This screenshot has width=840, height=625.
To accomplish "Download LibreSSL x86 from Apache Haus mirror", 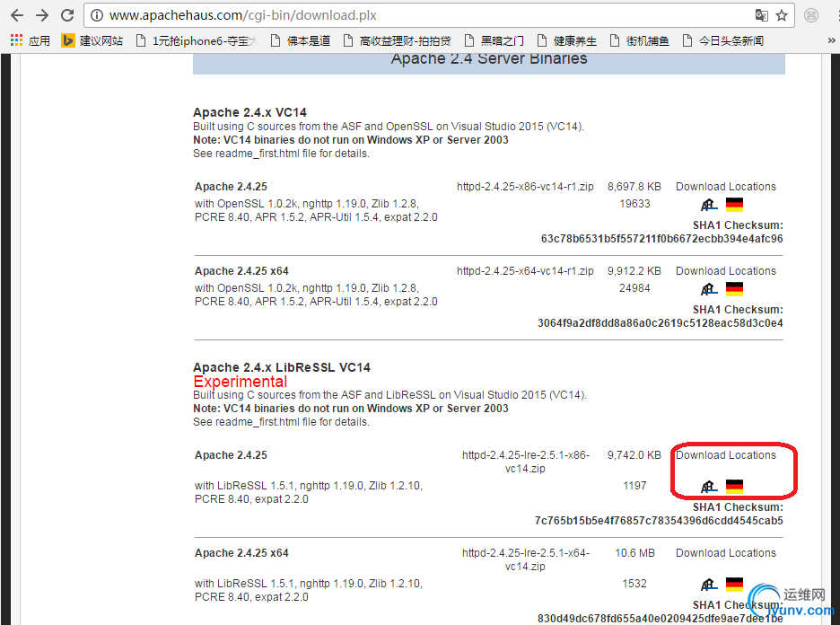I will click(x=709, y=486).
